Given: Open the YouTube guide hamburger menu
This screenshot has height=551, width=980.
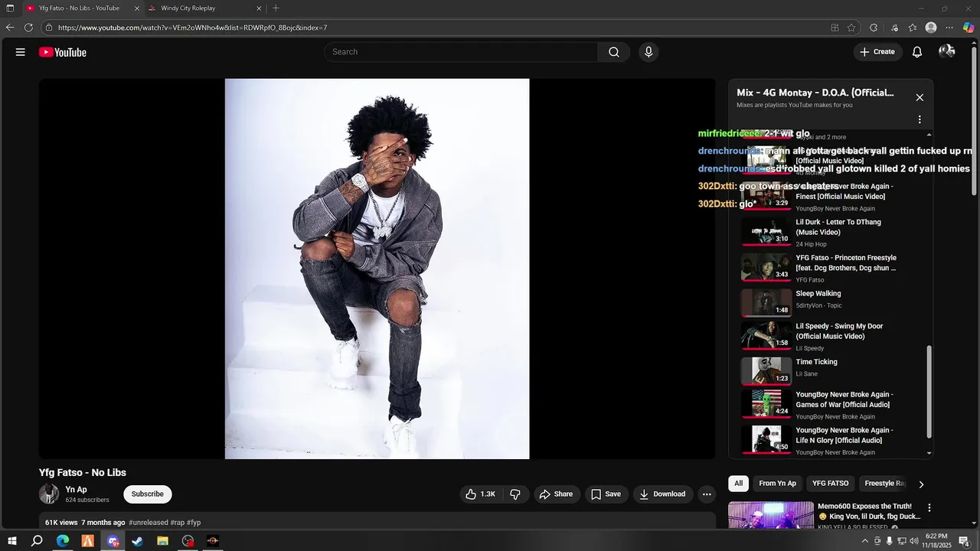Looking at the screenshot, I should [21, 52].
